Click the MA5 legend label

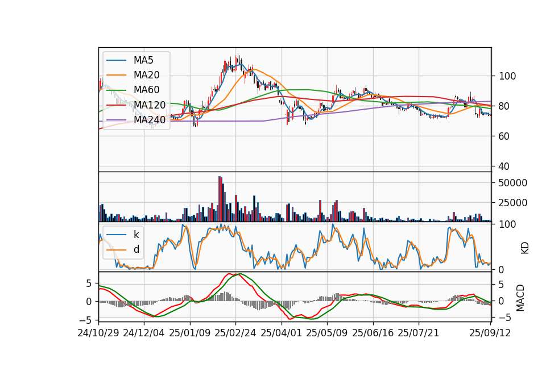tap(143, 60)
